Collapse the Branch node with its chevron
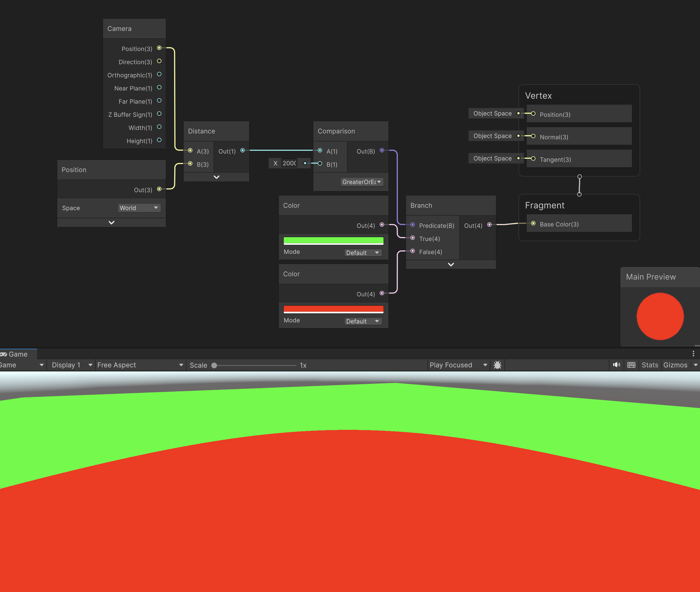Viewport: 700px width, 592px height. click(451, 265)
